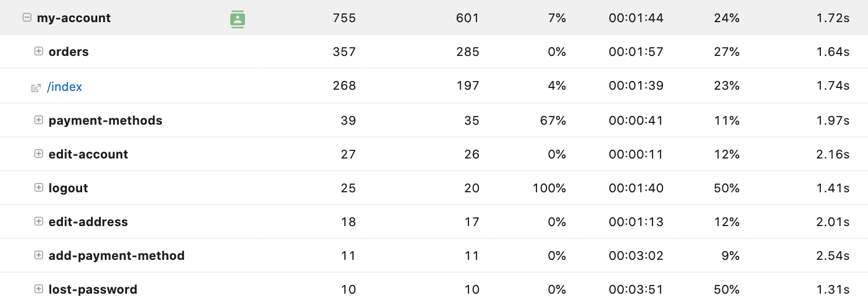
Task: Expand the logout row
Action: [38, 188]
